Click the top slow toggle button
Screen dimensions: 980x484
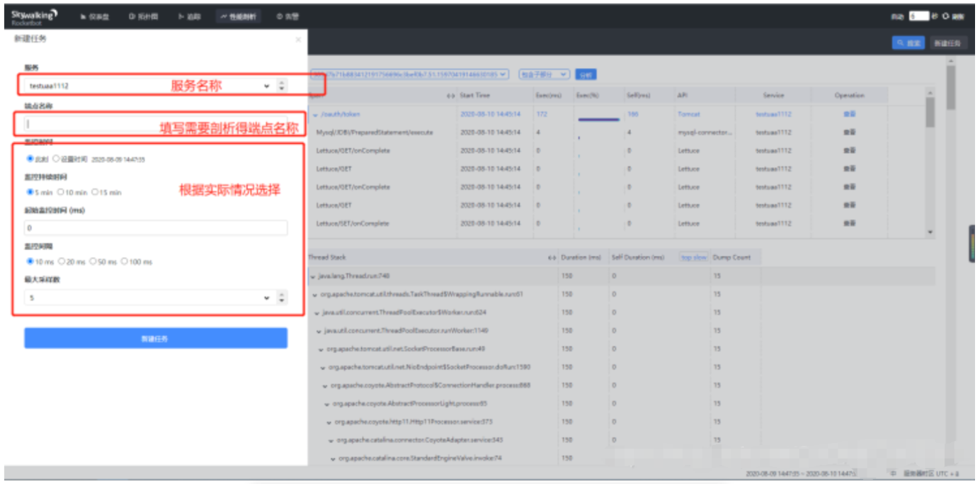694,257
